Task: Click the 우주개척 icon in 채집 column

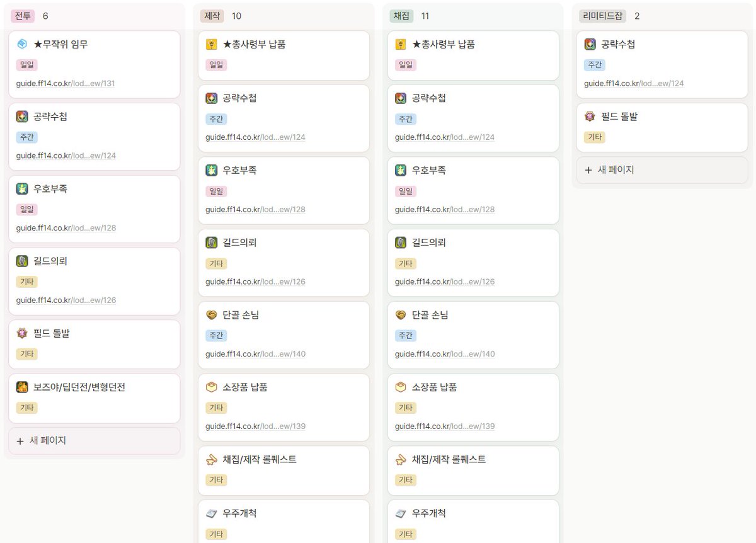Action: tap(401, 513)
